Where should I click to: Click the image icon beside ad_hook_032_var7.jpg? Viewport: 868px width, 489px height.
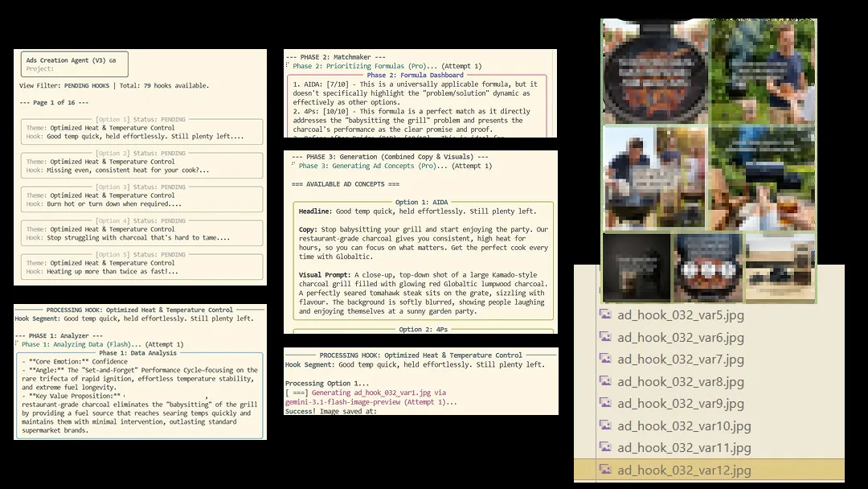[x=606, y=359]
